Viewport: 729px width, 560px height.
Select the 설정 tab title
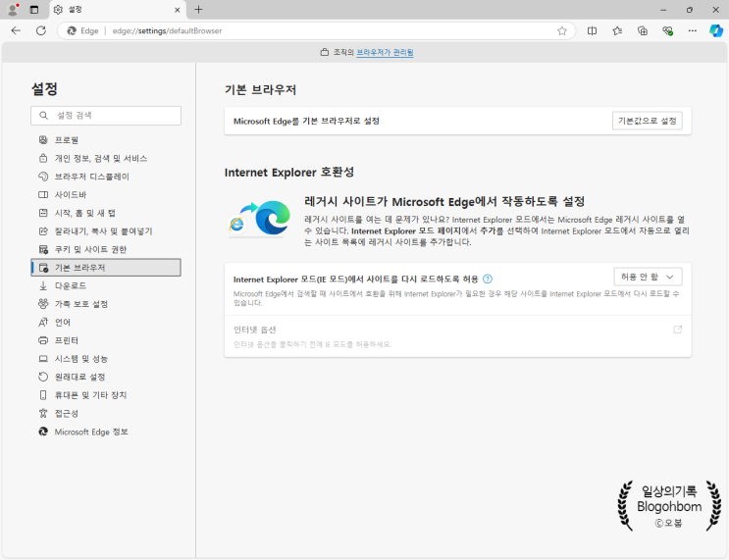click(x=75, y=9)
